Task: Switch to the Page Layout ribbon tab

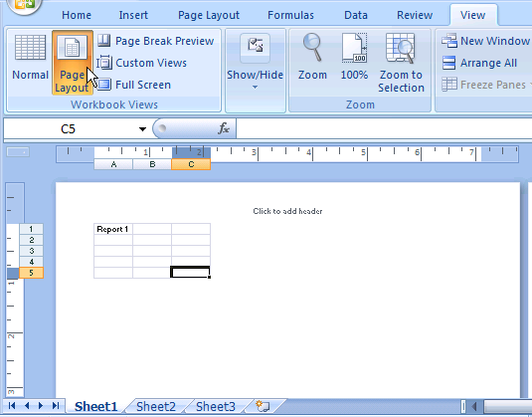Action: pos(209,15)
